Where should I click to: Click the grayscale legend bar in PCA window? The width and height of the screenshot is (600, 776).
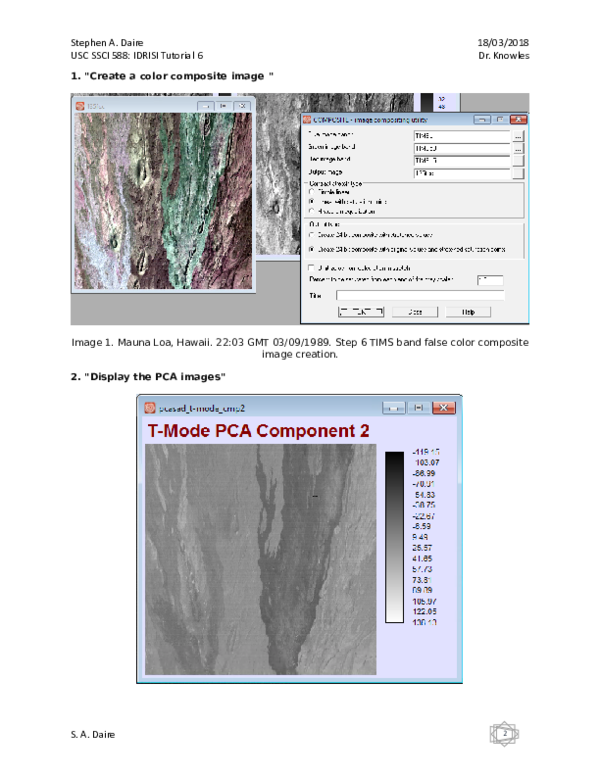click(395, 537)
